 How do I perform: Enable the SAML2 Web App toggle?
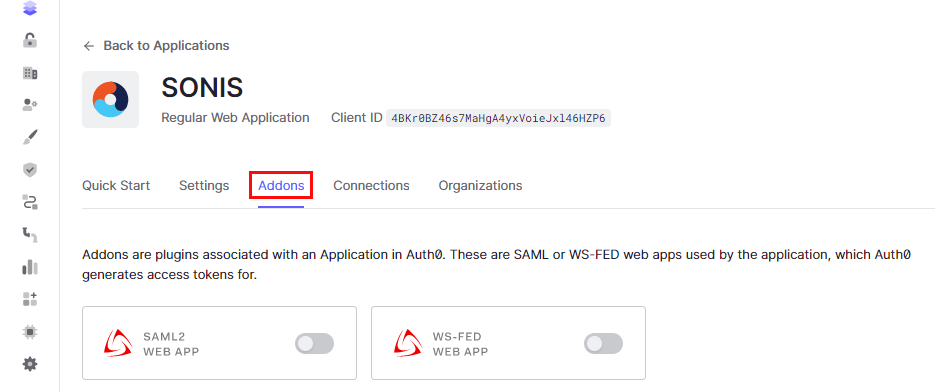tap(315, 344)
